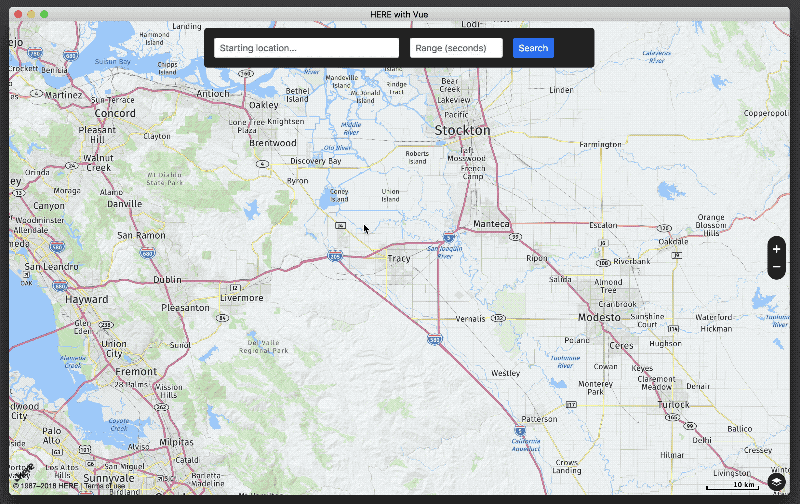Click the Brentwood label
The image size is (800, 504).
(273, 143)
